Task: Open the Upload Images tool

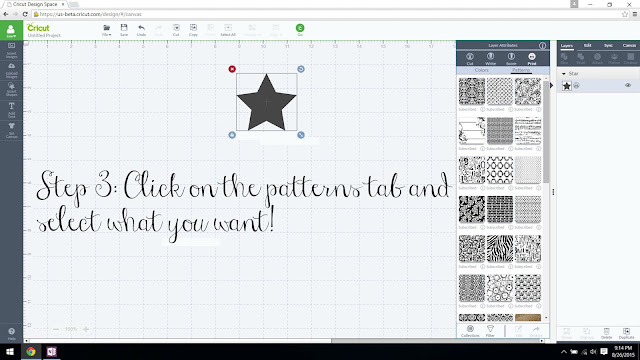Action: coord(11,70)
